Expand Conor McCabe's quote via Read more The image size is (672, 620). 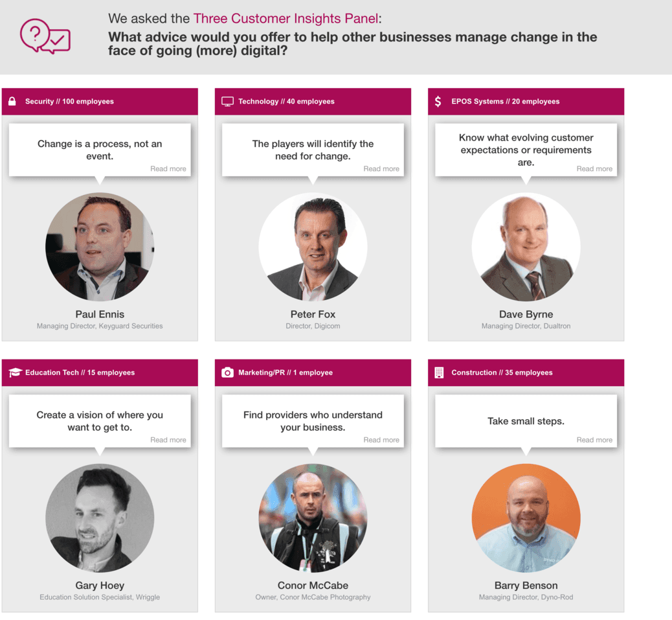381,440
